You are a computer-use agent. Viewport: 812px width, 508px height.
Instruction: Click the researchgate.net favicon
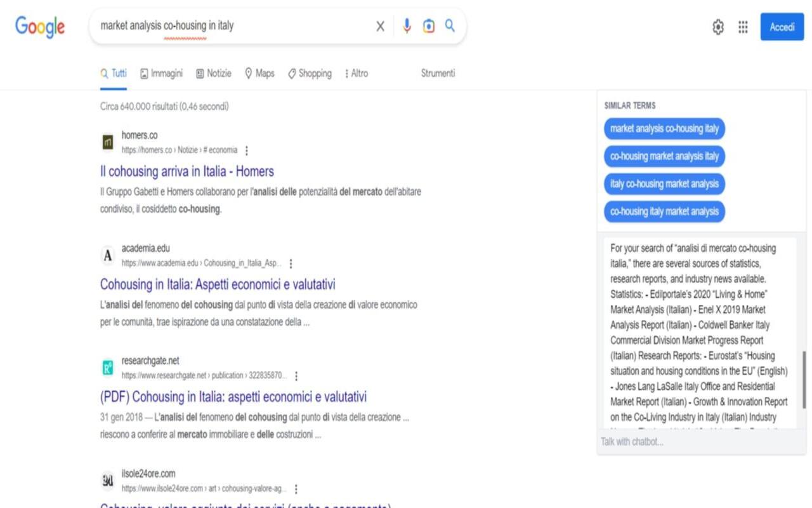[107, 367]
